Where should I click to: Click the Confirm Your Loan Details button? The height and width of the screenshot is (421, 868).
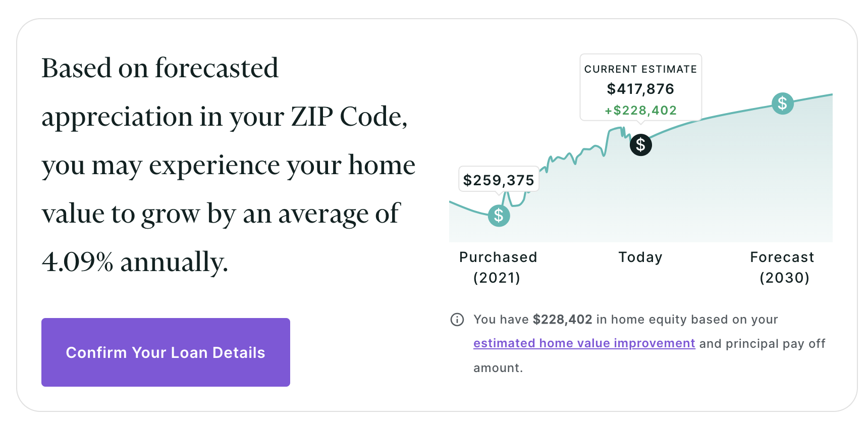tap(166, 352)
